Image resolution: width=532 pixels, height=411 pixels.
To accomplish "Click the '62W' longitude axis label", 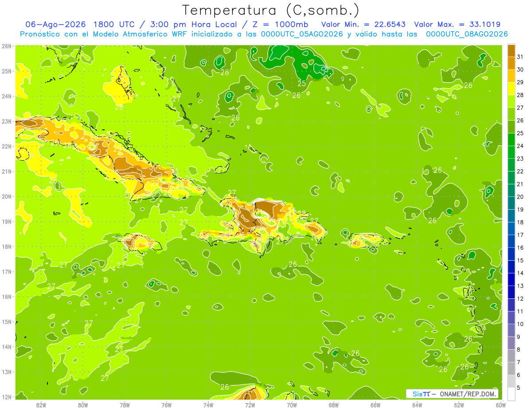I will (459, 405).
